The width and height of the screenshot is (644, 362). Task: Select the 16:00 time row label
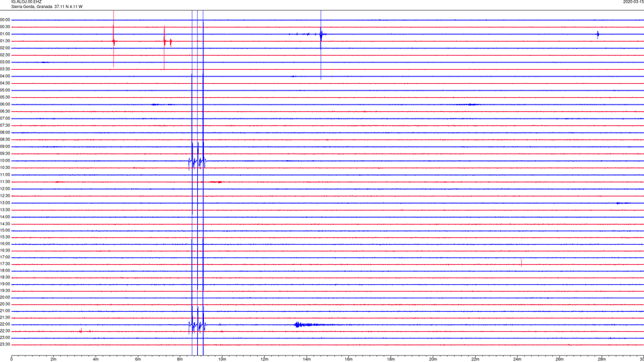(x=5, y=244)
